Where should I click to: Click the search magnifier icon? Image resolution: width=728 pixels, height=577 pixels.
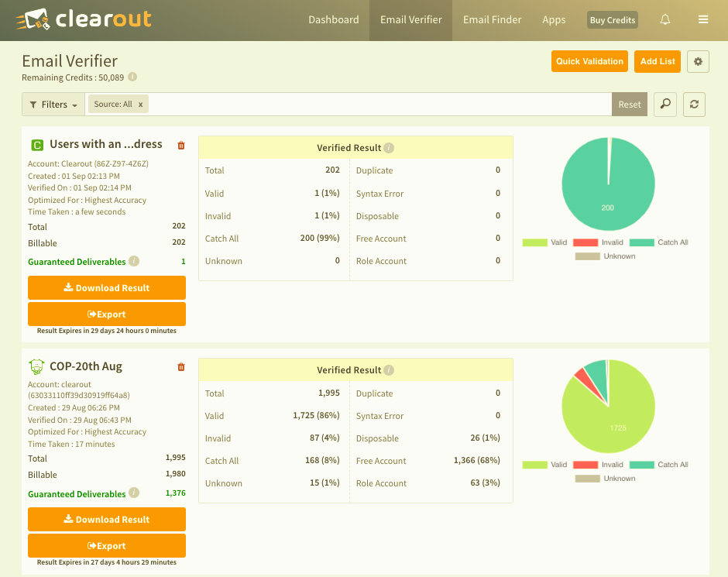664,104
